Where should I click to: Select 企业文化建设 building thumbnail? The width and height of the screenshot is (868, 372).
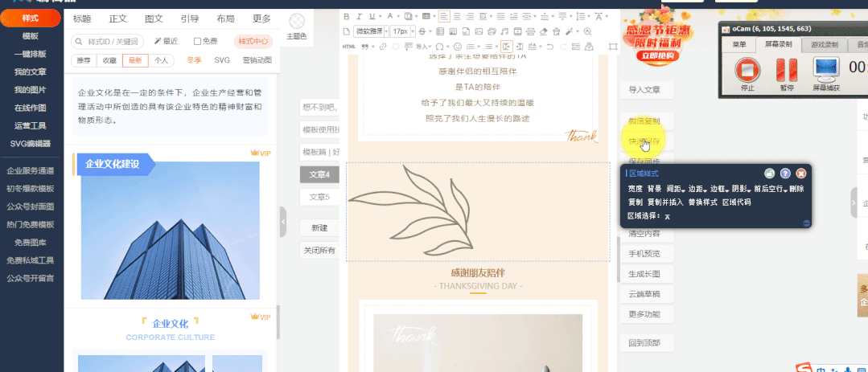pyautogui.click(x=170, y=231)
